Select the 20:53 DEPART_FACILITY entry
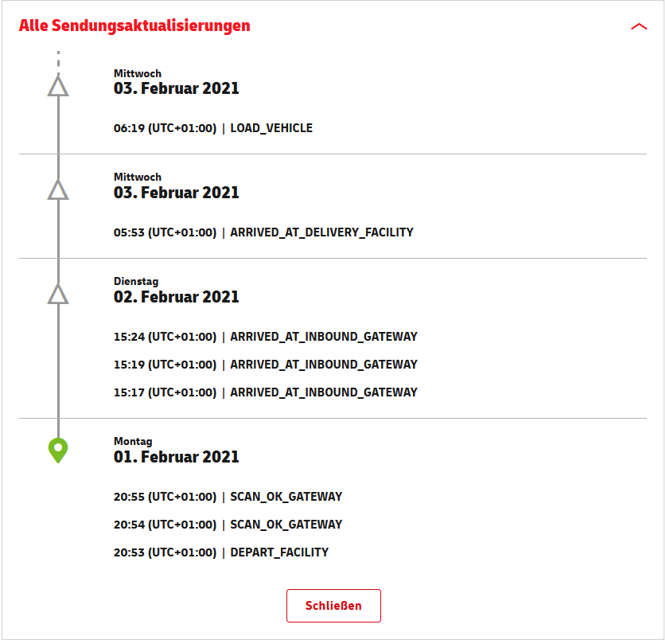This screenshot has width=666, height=644. click(x=221, y=552)
